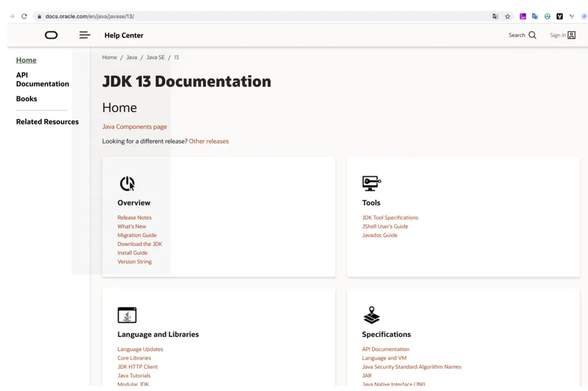588x391 pixels.
Task: Open the Core Libraries link
Action: click(x=134, y=358)
